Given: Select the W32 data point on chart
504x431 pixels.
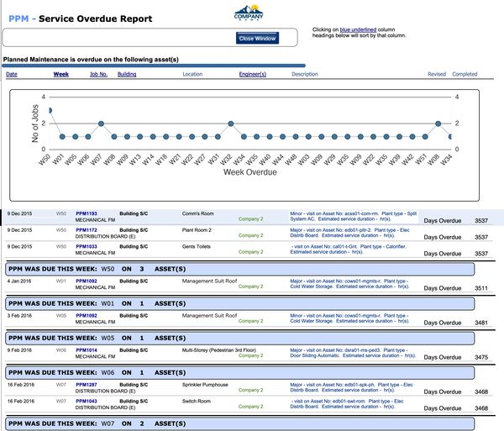Looking at the screenshot, I should [x=230, y=124].
